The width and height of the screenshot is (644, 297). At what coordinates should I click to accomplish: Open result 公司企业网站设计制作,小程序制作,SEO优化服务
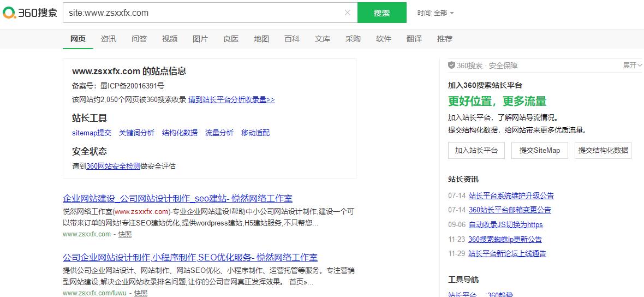click(190, 258)
